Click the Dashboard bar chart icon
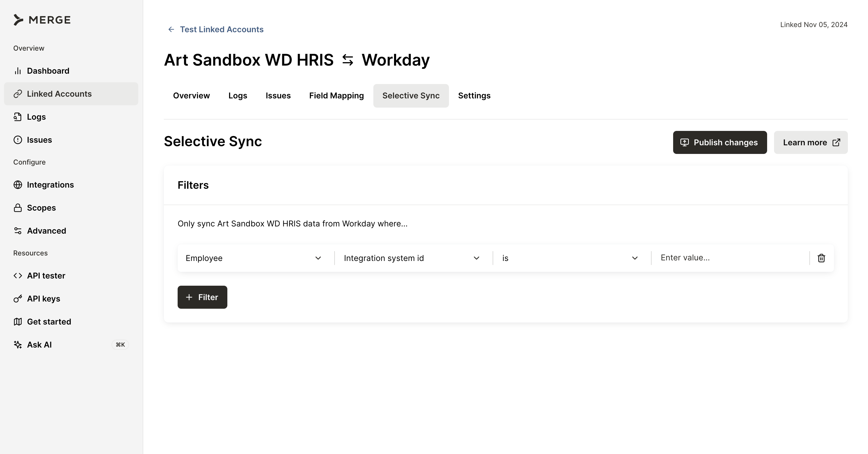Screen dimensions: 868x454 pyautogui.click(x=18, y=71)
